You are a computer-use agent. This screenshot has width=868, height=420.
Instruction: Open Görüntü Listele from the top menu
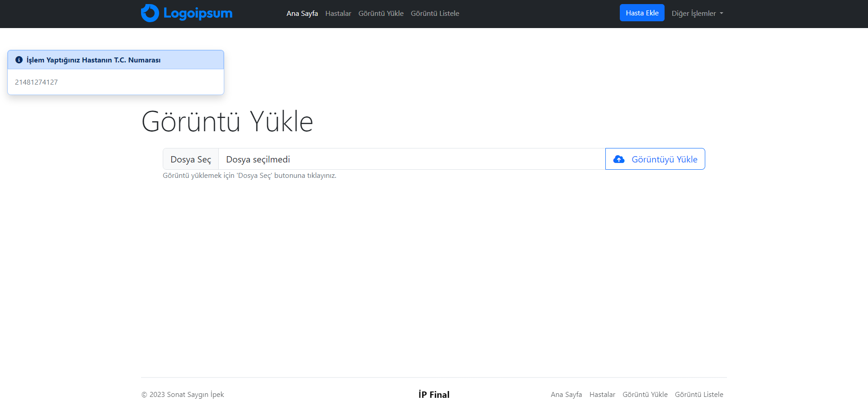435,13
